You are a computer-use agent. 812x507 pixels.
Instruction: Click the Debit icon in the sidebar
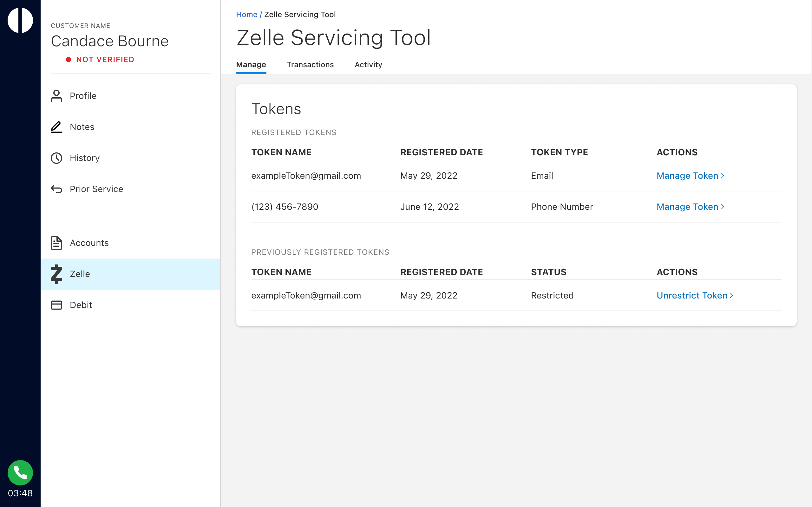tap(56, 304)
